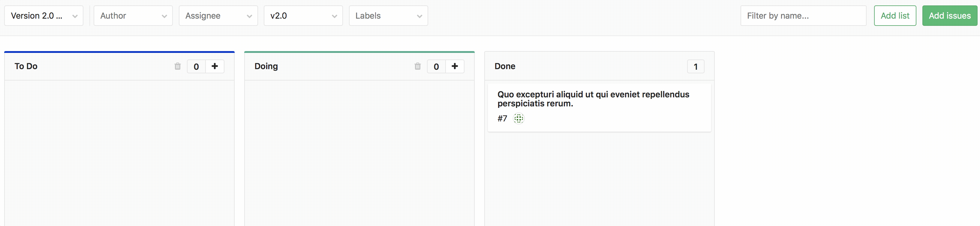The width and height of the screenshot is (980, 226).
Task: Click the Done list header title
Action: (x=505, y=66)
